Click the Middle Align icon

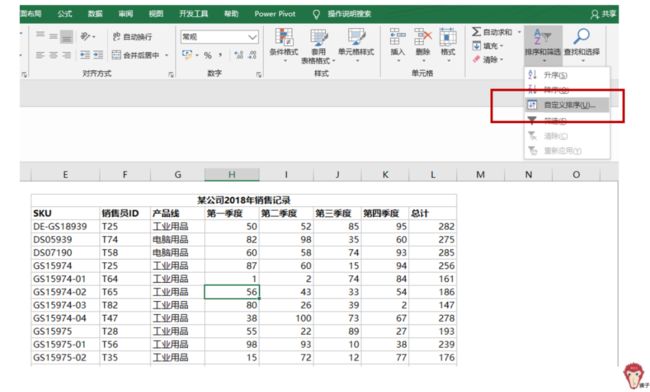tap(53, 36)
